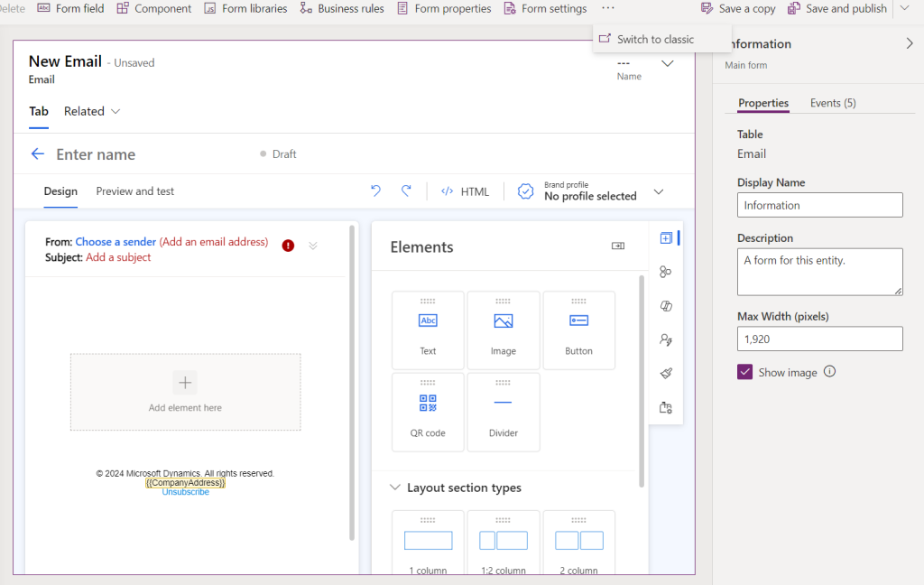Image resolution: width=924 pixels, height=585 pixels.
Task: Collapse the properties pane chevron
Action: click(x=910, y=43)
